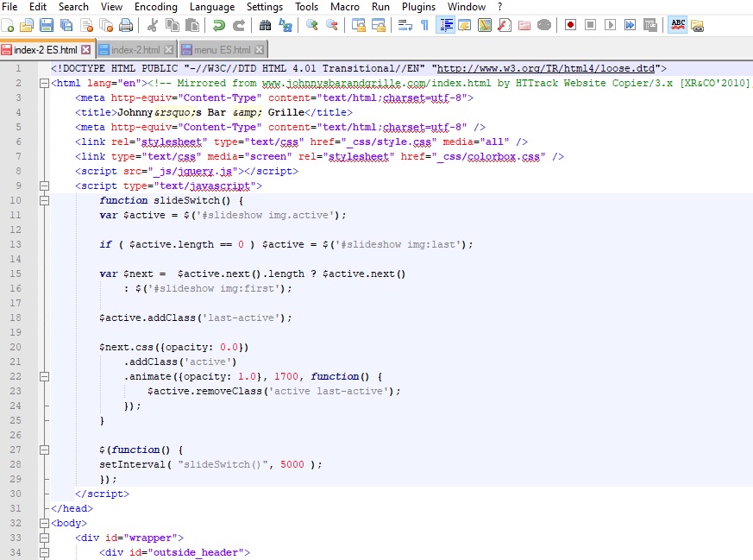This screenshot has width=753, height=560.
Task: Collapse the script block fold on line 9
Action: click(x=43, y=186)
